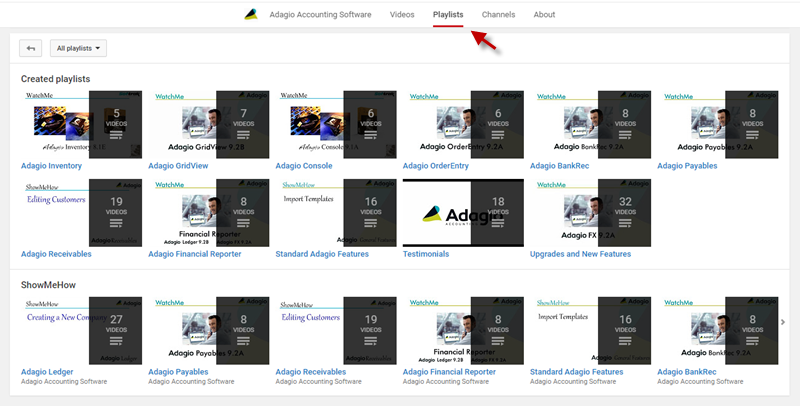Open the Adagio Ledger playlist thumbnail
The width and height of the screenshot is (800, 406).
(81, 331)
